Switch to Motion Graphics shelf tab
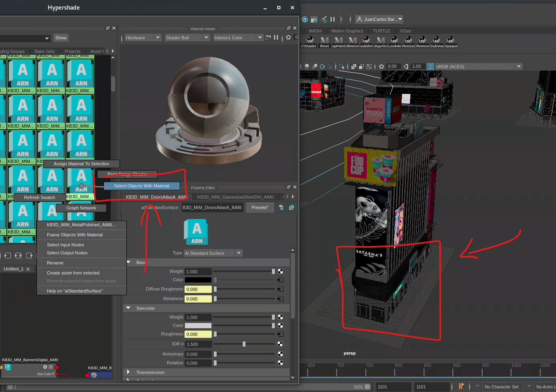Screen dimensions: 556x392 coord(347,31)
